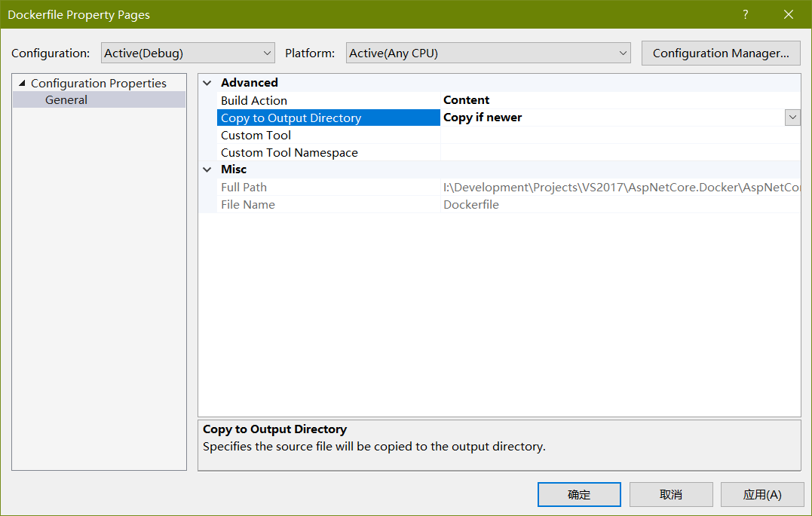Select the Custom Tool Namespace row
Screen dimensions: 812x516
(290, 153)
